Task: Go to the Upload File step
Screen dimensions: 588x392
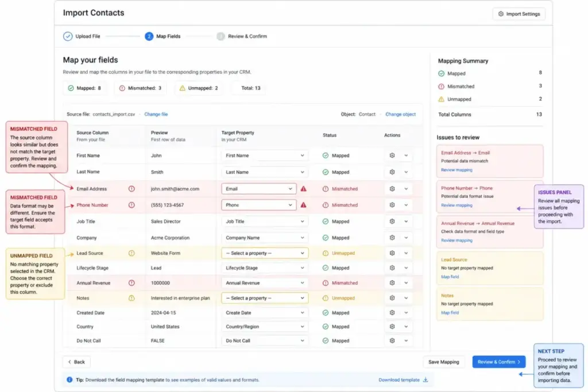Action: [x=82, y=36]
